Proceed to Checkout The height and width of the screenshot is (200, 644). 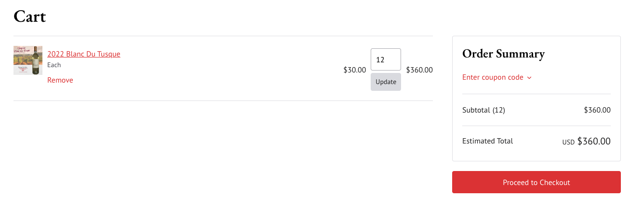point(536,182)
